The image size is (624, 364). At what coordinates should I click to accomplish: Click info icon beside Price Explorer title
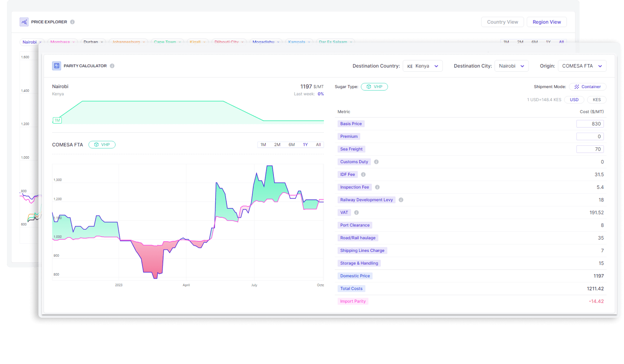point(73,22)
